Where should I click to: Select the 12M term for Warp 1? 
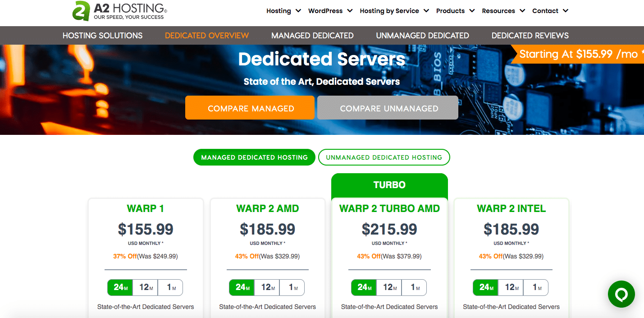(145, 287)
